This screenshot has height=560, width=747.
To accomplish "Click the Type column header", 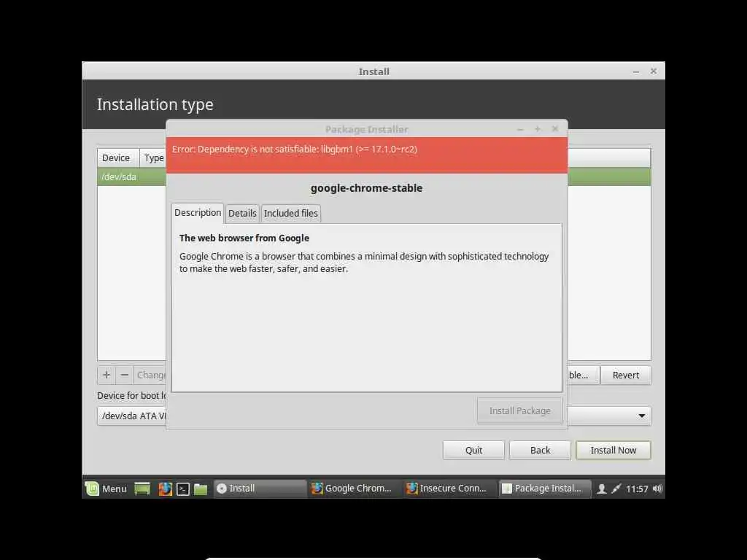I will tap(153, 158).
